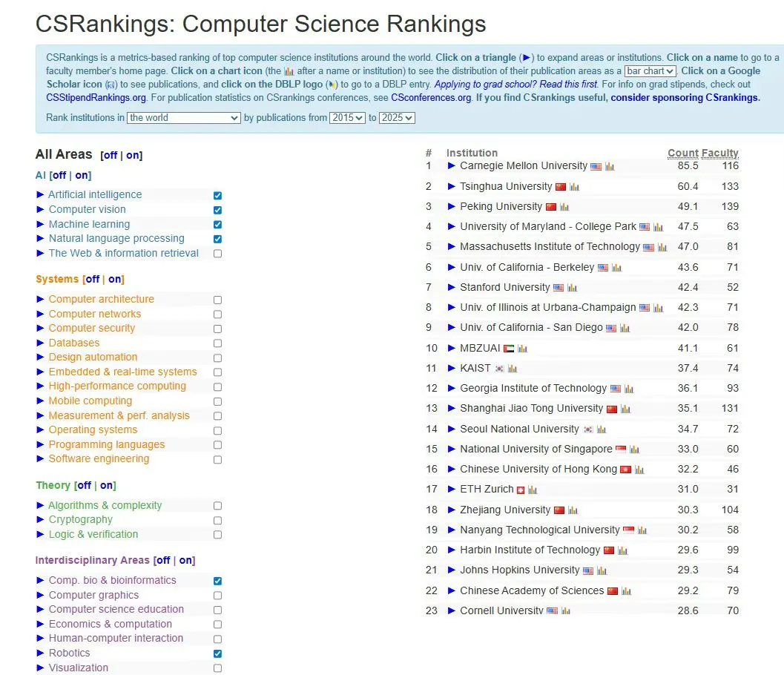Click Urbana-Champaign chart icon

658,308
